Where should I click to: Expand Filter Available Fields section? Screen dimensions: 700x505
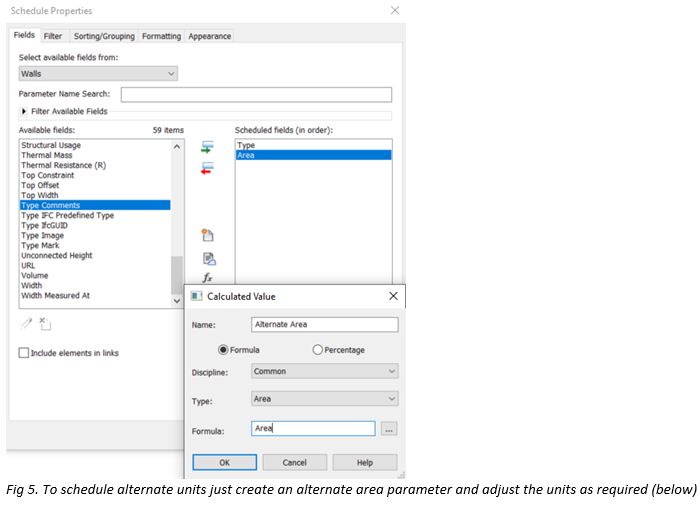click(x=24, y=111)
